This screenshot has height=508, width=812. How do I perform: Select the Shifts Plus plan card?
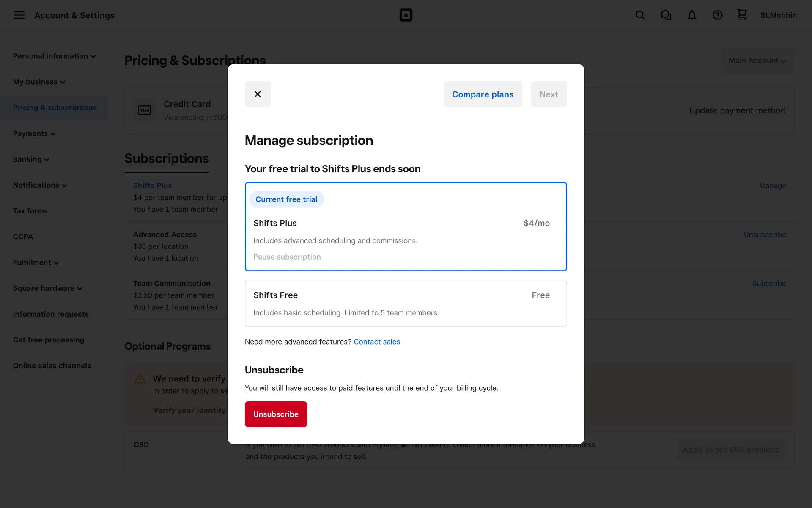tap(405, 226)
